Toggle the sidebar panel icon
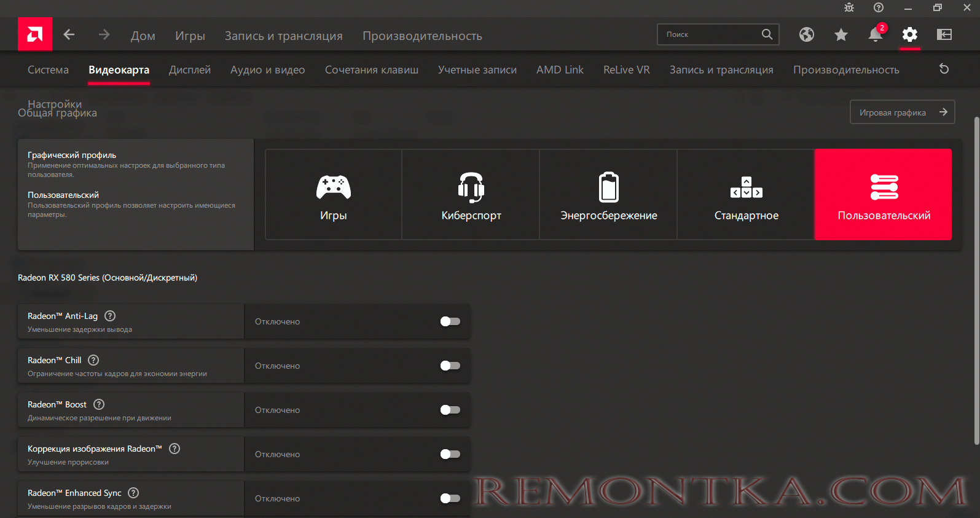This screenshot has width=980, height=518. point(944,34)
